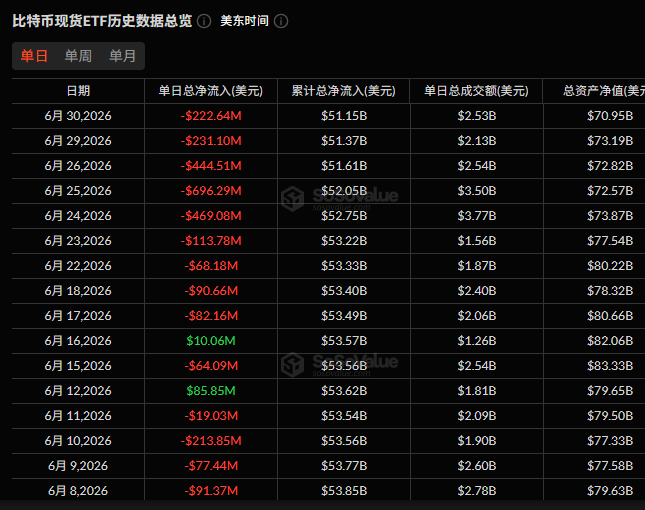The height and width of the screenshot is (510, 645).
Task: Click net outflow value -$113.78M
Action: click(211, 241)
